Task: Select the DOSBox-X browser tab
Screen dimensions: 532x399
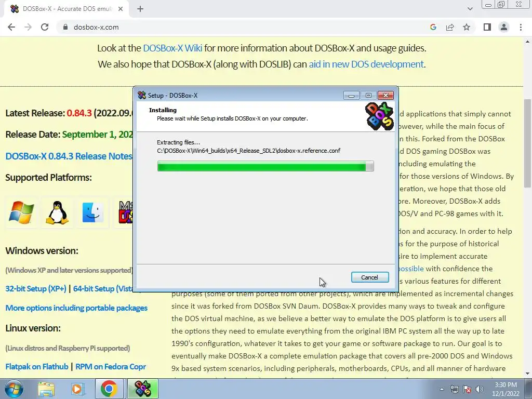Action: click(66, 9)
